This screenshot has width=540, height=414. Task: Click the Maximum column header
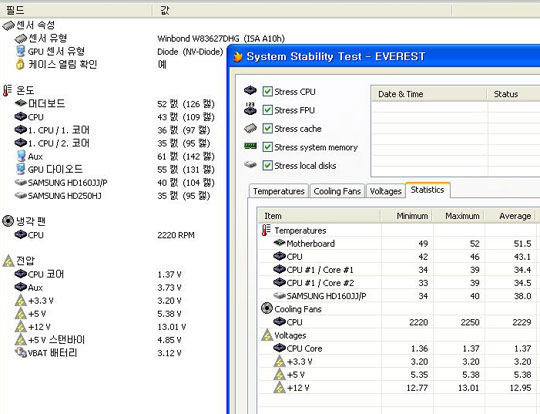458,216
